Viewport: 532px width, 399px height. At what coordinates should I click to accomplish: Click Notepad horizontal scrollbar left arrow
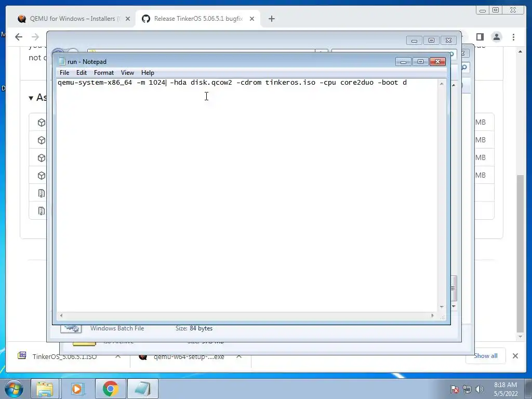click(61, 315)
